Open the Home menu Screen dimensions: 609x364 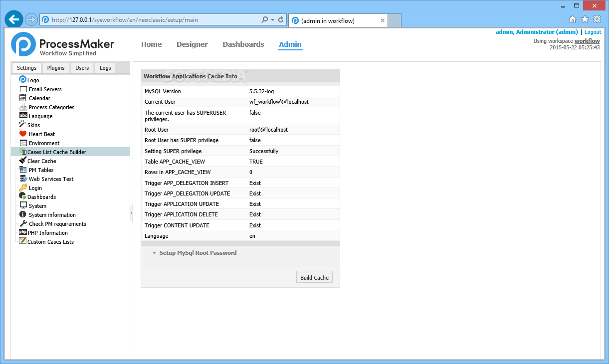coord(152,44)
